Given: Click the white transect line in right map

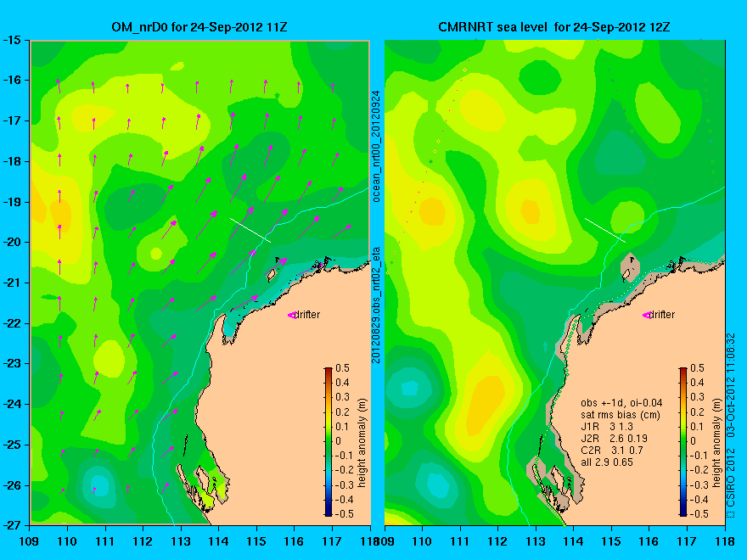Looking at the screenshot, I should [x=605, y=230].
